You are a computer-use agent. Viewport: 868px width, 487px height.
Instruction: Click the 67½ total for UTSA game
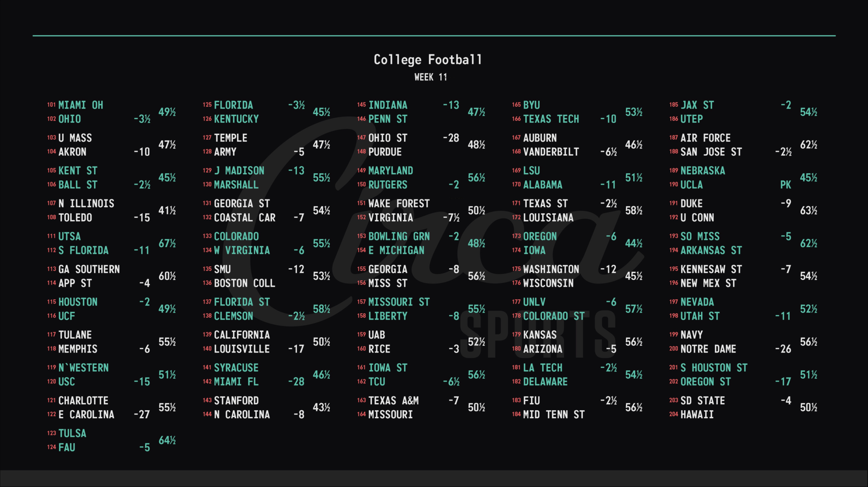[x=167, y=243]
